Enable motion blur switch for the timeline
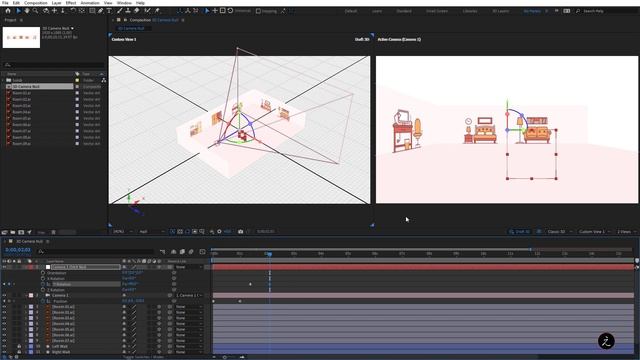The height and width of the screenshot is (360, 640). tap(191, 251)
